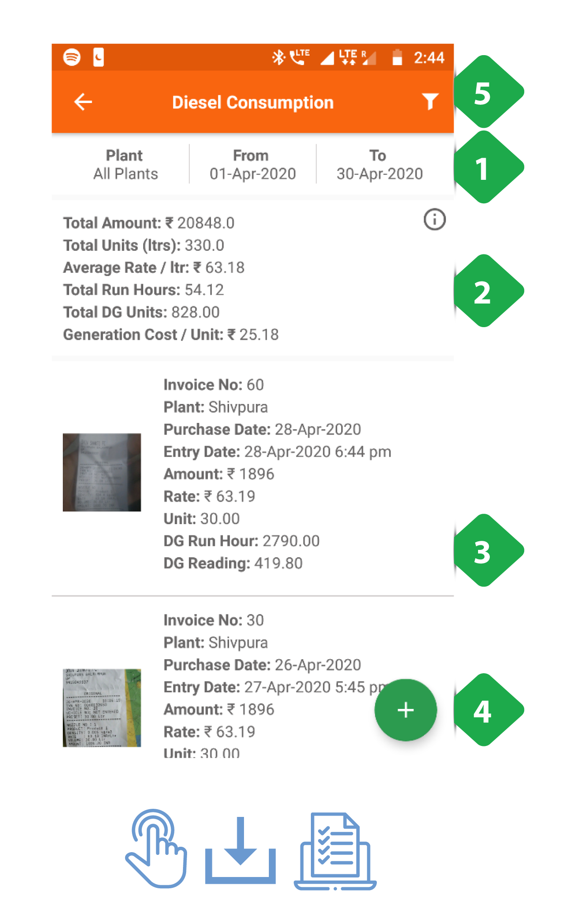Change the To date 30-Apr-2020
This screenshot has height=924, width=577.
point(380,164)
